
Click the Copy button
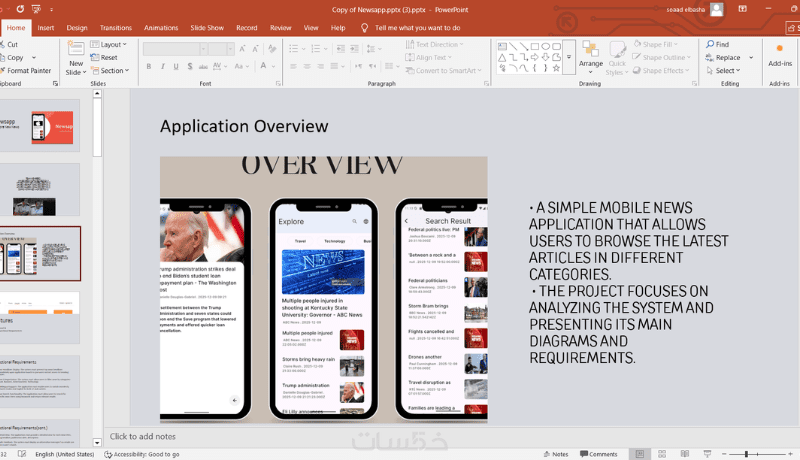pyautogui.click(x=12, y=58)
